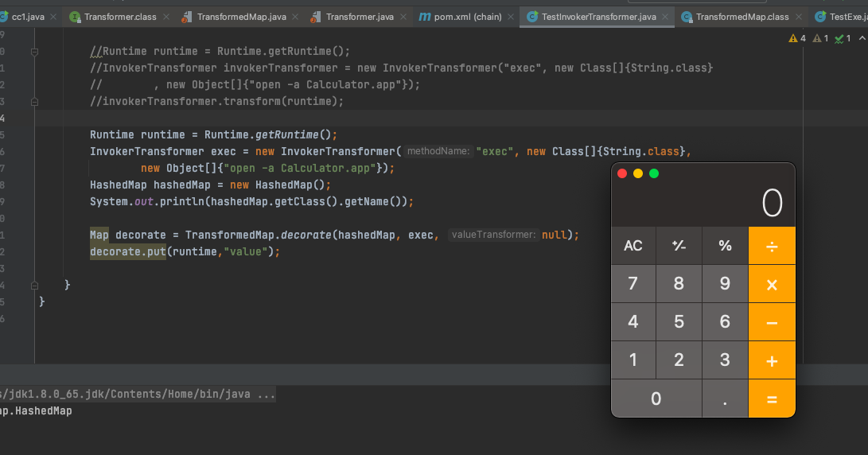The height and width of the screenshot is (455, 868).
Task: Click the minus operator in Calculator
Action: tap(772, 322)
